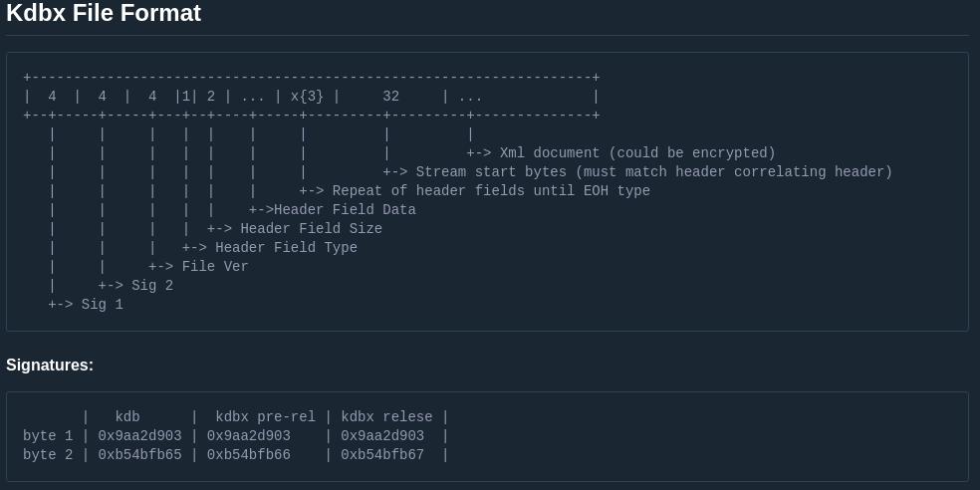Click value 0xb54bfb65 in signatures table
This screenshot has height=490, width=980.
[x=139, y=455]
